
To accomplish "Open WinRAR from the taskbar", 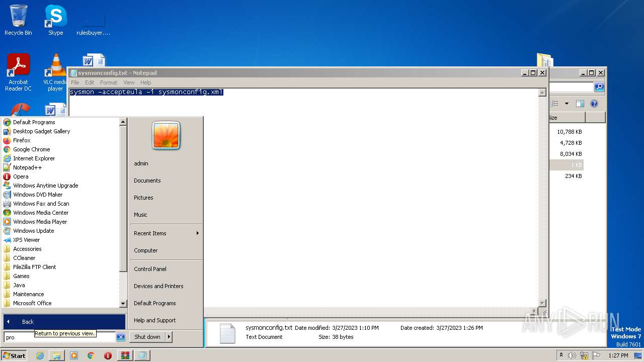I will click(125, 355).
